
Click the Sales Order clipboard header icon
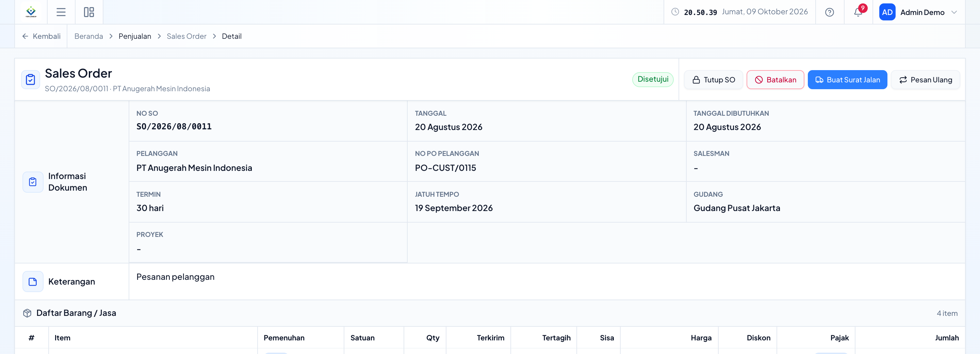(x=30, y=80)
